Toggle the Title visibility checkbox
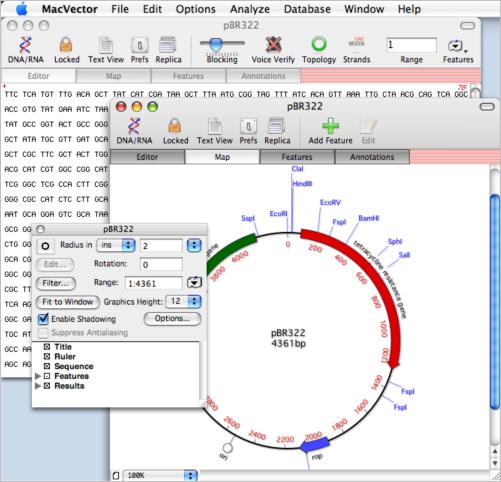The width and height of the screenshot is (501, 482). tap(47, 347)
